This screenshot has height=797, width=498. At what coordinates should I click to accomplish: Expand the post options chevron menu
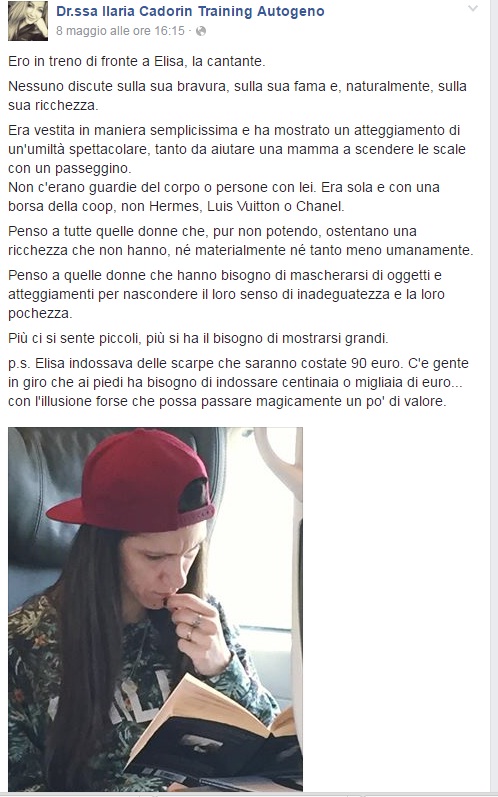[473, 9]
